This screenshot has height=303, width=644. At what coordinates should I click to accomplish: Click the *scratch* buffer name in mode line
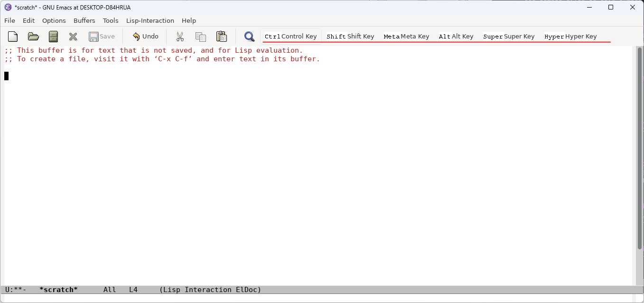tap(58, 290)
